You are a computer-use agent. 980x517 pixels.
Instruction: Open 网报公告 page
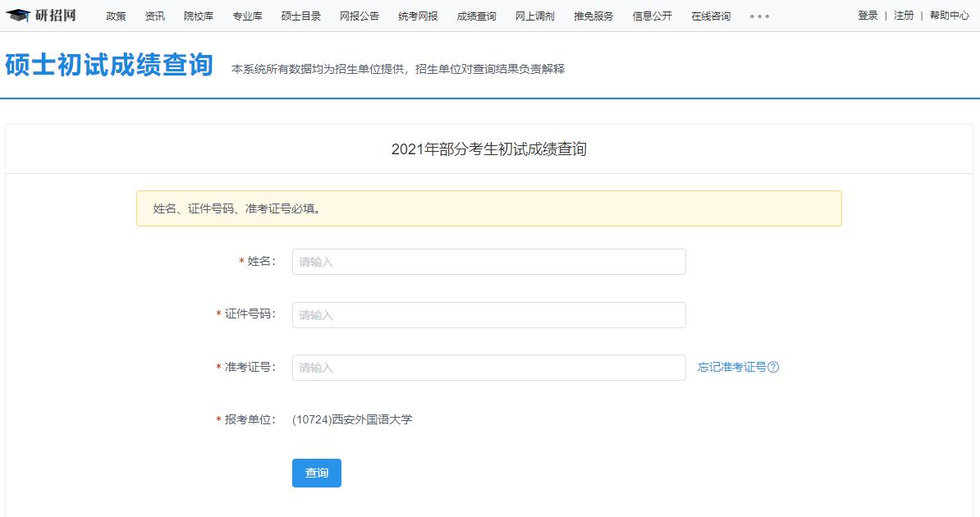[x=359, y=16]
